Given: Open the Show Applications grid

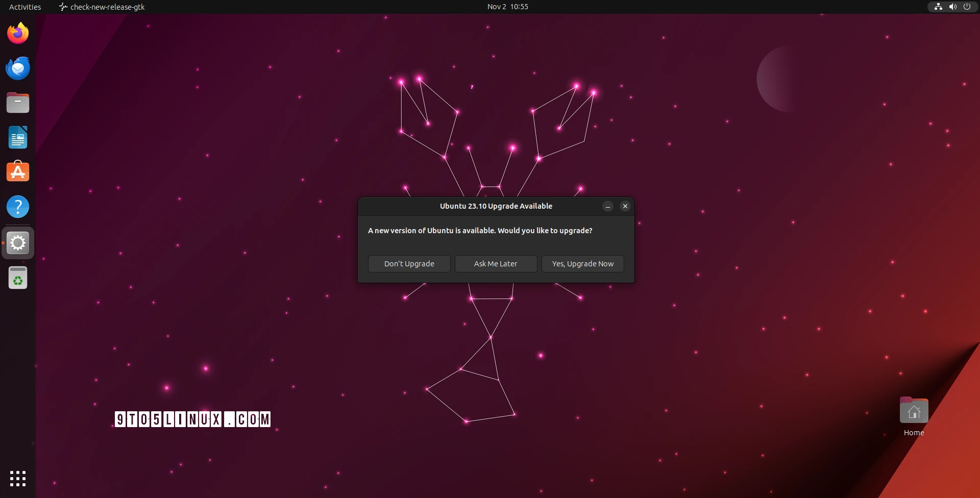Looking at the screenshot, I should (18, 479).
